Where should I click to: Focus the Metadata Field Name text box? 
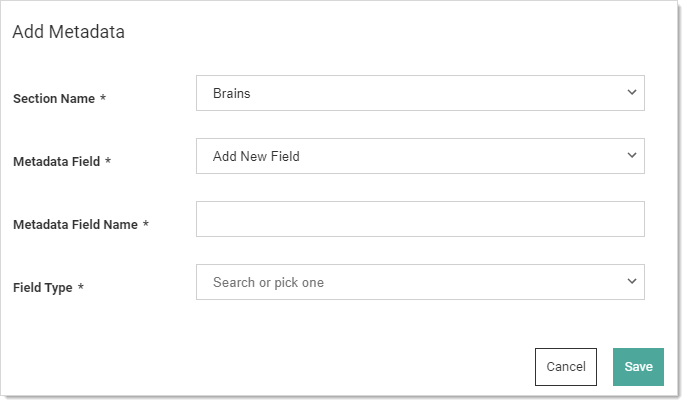pyautogui.click(x=420, y=219)
